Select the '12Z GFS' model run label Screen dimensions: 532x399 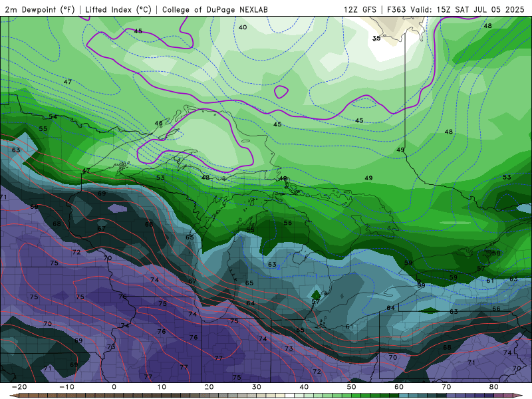(x=360, y=10)
